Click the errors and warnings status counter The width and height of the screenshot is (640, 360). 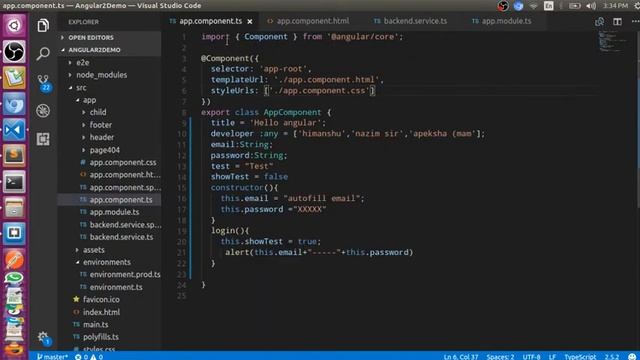(89, 356)
